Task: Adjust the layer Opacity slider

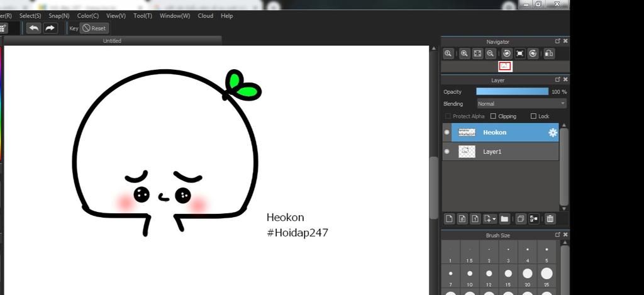Action: coord(512,92)
